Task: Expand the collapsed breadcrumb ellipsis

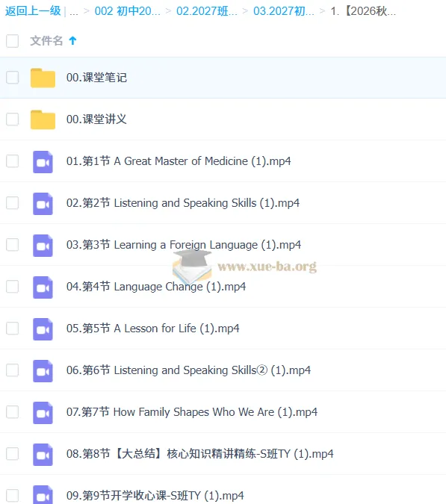Action: coord(74,11)
